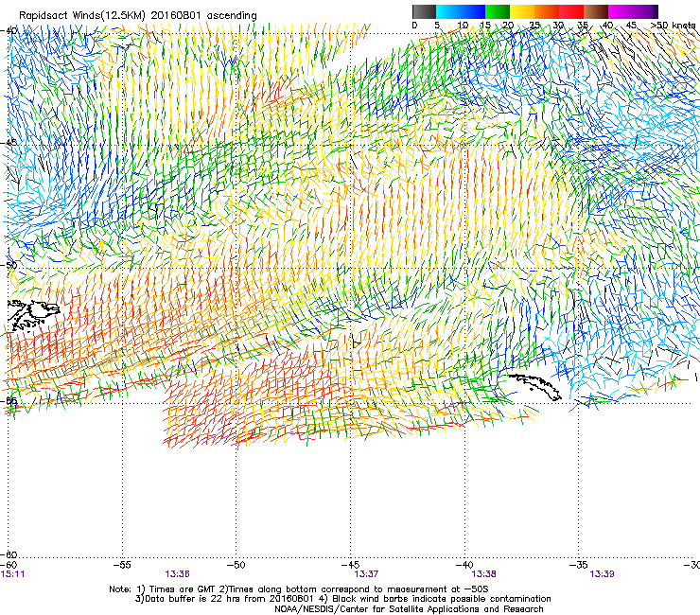Click the ">50 knots" legend label
This screenshot has width=700, height=615.
pos(673,25)
